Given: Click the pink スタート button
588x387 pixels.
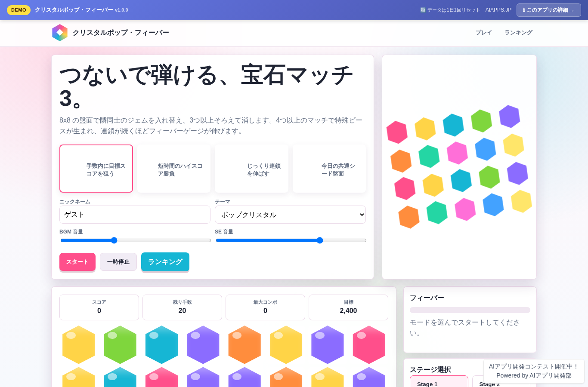Looking at the screenshot, I should pyautogui.click(x=77, y=262).
